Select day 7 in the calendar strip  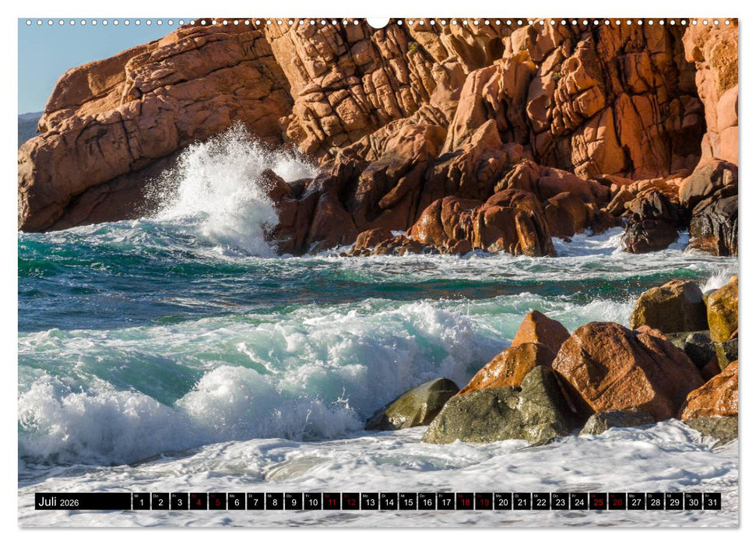[x=255, y=501]
